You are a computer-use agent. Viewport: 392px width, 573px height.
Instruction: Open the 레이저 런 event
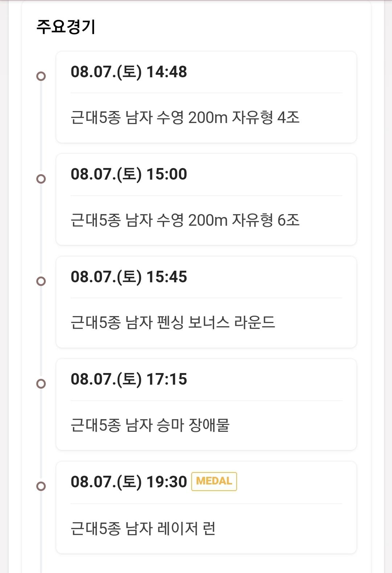(x=143, y=528)
